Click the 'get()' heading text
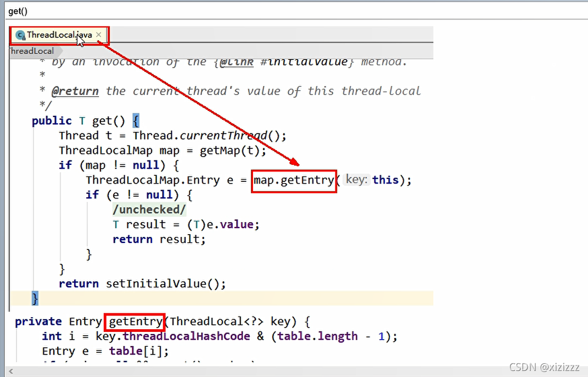 point(18,11)
